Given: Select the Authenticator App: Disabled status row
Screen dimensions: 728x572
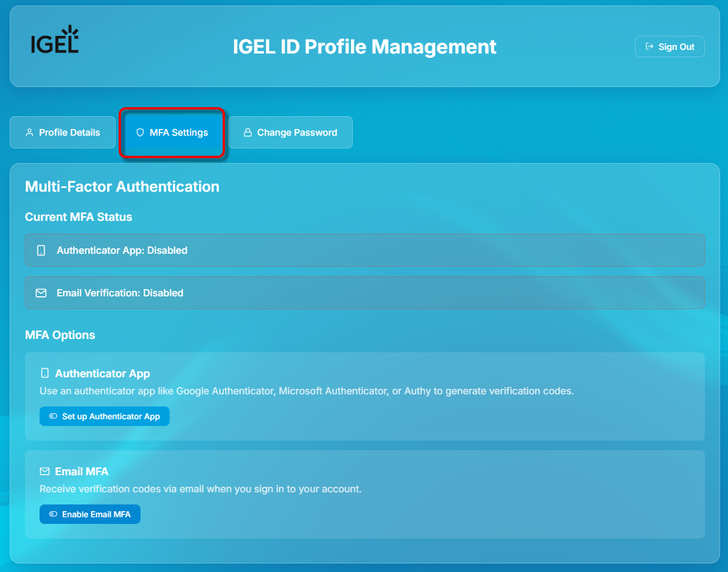Looking at the screenshot, I should click(x=365, y=250).
